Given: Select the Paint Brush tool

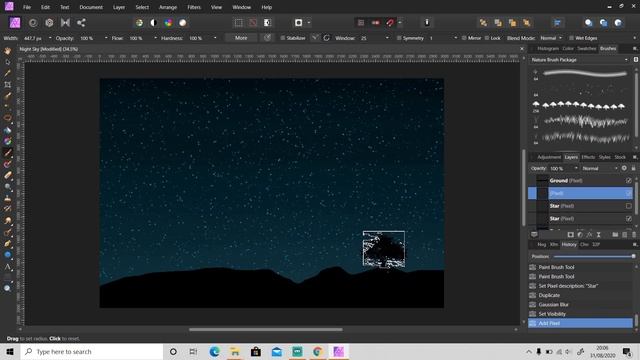Looking at the screenshot, I should tap(8, 153).
